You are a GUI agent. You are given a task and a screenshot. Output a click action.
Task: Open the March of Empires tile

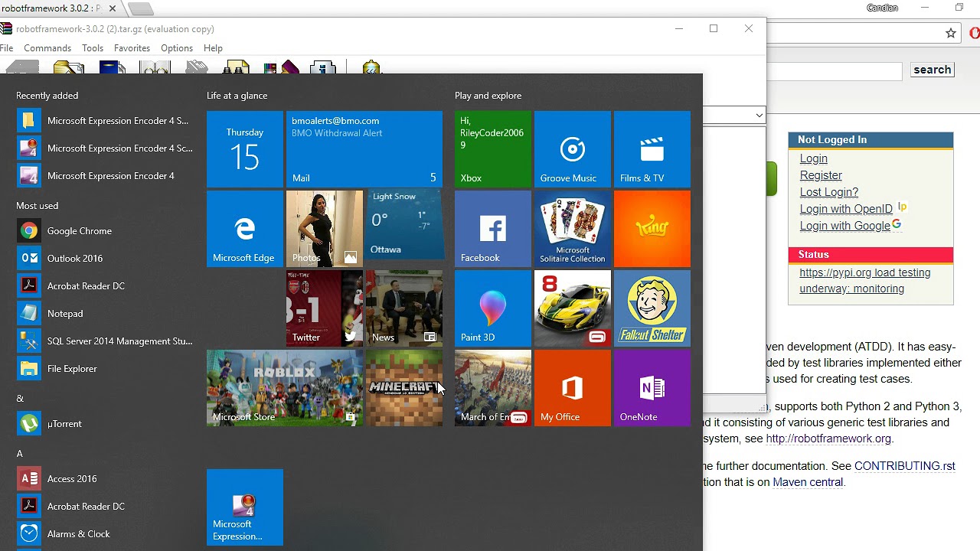[493, 388]
